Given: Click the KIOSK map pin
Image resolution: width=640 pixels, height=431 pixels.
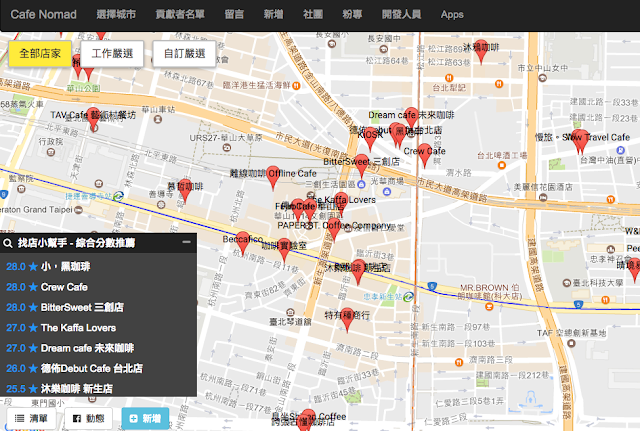Looking at the screenshot, I should click(370, 139).
